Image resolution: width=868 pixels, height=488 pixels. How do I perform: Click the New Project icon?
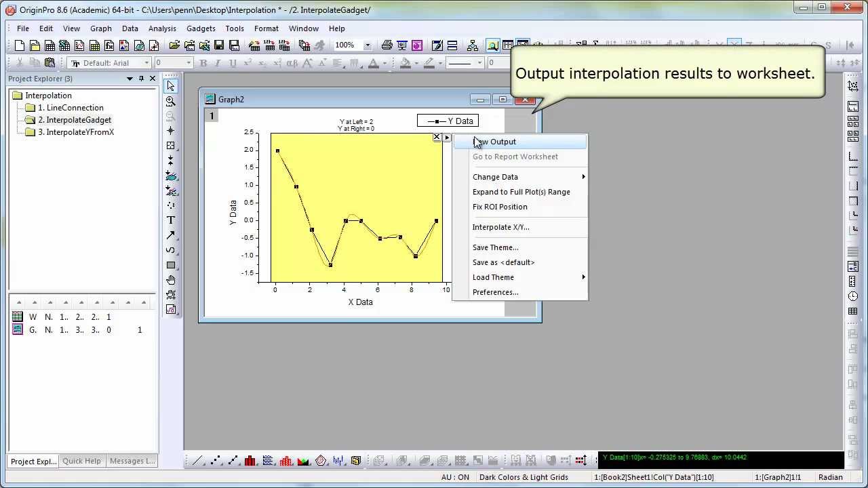click(19, 45)
